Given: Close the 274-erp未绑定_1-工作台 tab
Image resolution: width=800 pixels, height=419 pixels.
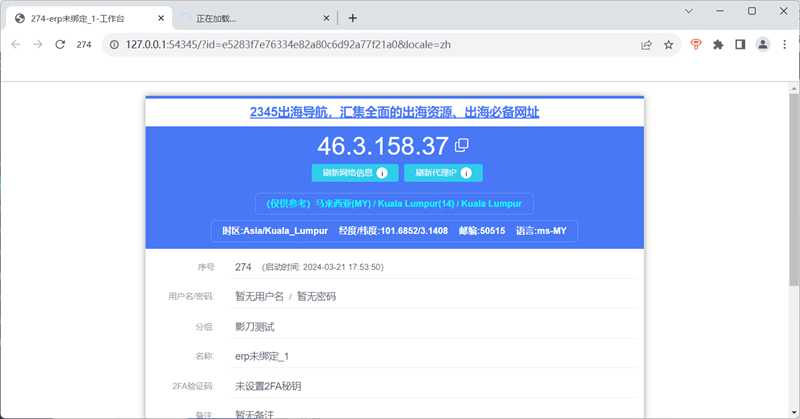Looking at the screenshot, I should [161, 18].
